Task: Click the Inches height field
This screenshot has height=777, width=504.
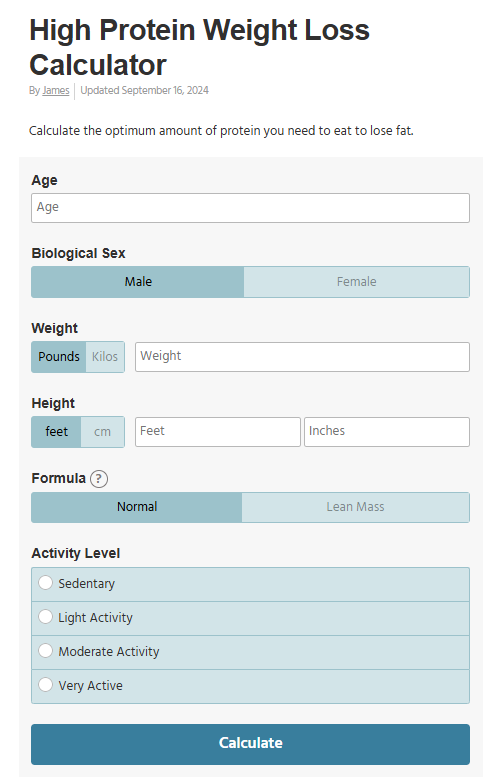Action: (387, 432)
